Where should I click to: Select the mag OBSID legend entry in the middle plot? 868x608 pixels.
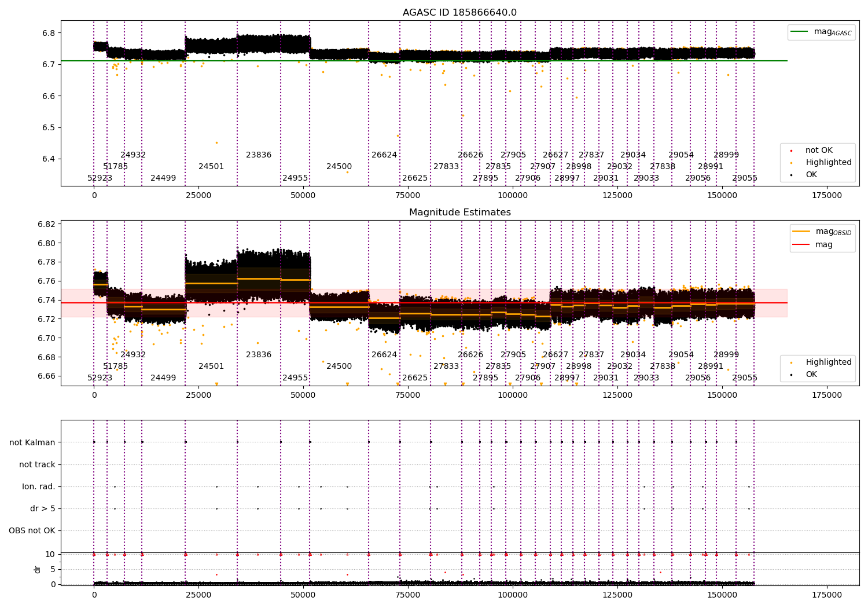822,232
